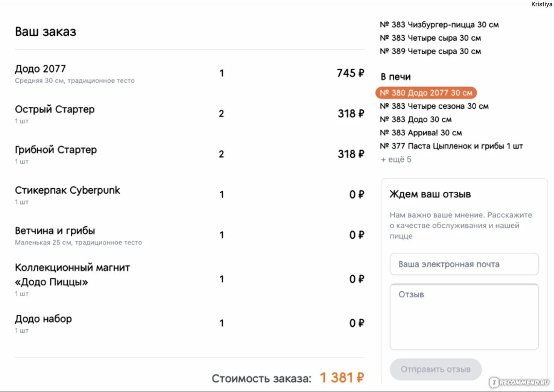
Task: Click № 383 Чизбургер-пицца 30 см entry
Action: pyautogui.click(x=439, y=25)
